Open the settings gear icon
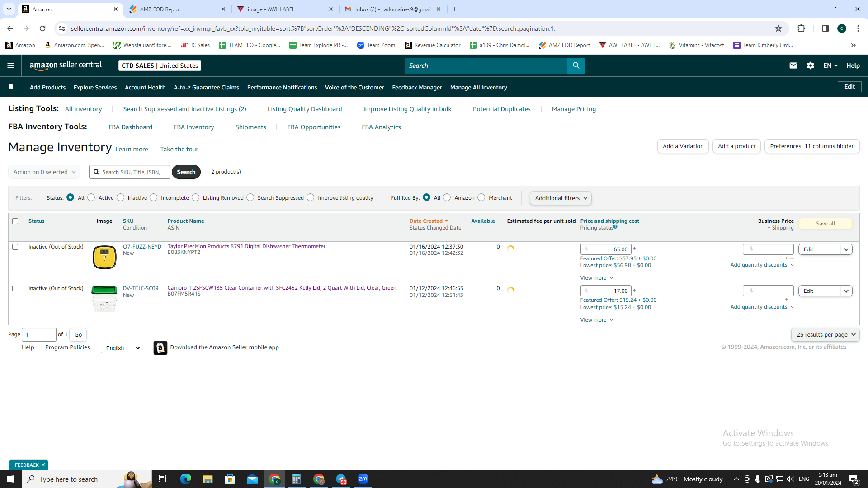Image resolution: width=868 pixels, height=488 pixels. [810, 66]
